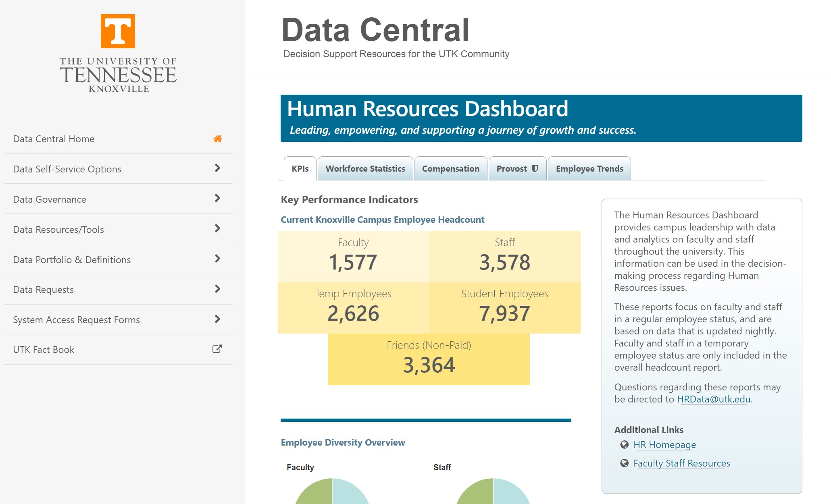Navigate to the KPIs tab
The height and width of the screenshot is (504, 831).
(298, 168)
